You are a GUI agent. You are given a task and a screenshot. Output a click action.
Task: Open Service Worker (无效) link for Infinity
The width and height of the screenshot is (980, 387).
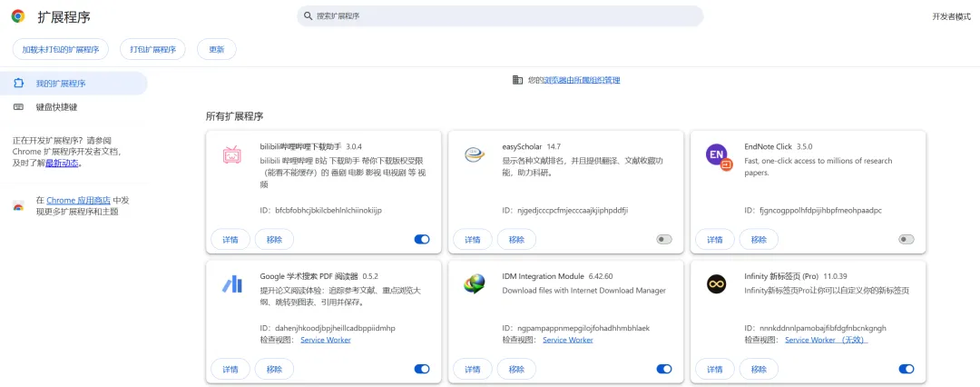[x=827, y=340]
